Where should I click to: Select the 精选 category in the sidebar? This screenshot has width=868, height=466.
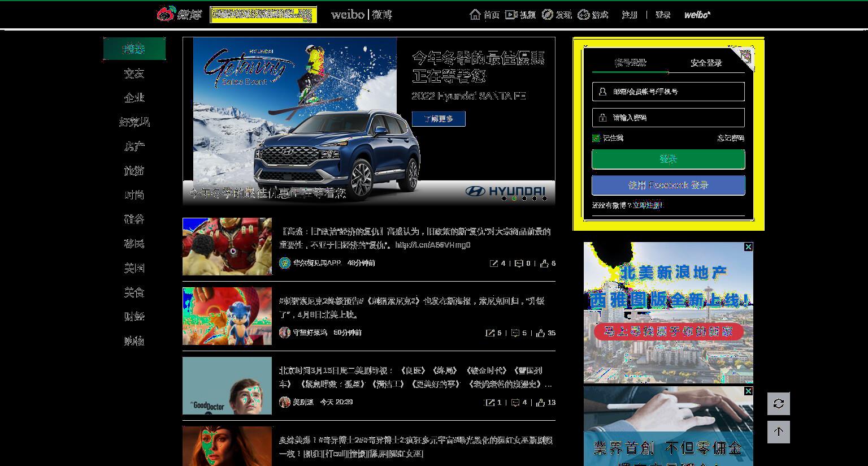coord(134,49)
